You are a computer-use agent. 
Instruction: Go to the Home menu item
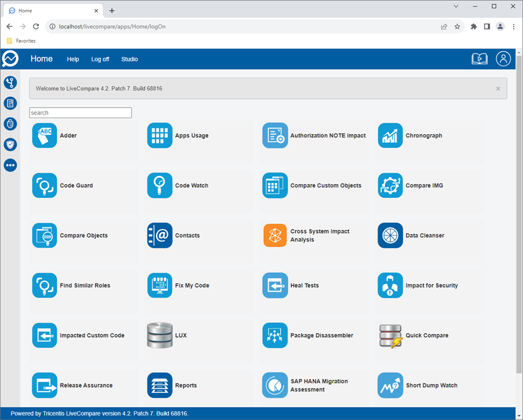[42, 58]
